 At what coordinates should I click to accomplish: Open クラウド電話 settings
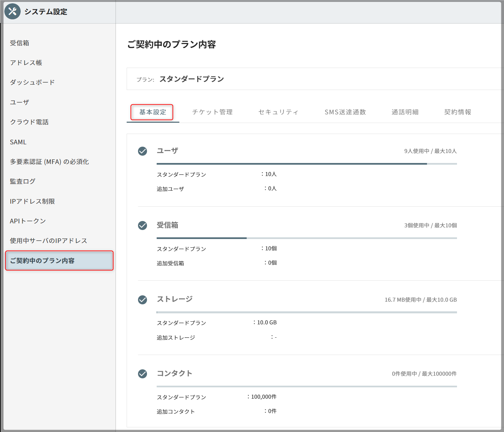click(29, 122)
